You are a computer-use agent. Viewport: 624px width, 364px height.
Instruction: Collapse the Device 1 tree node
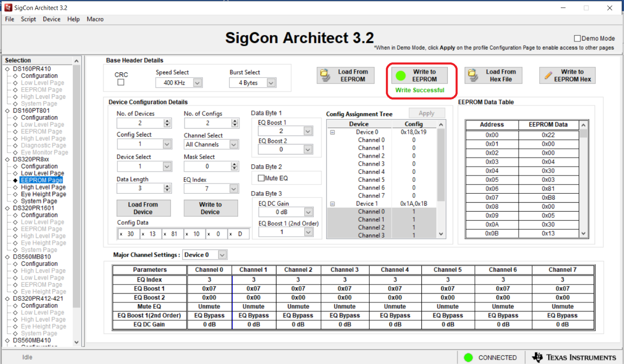(332, 203)
